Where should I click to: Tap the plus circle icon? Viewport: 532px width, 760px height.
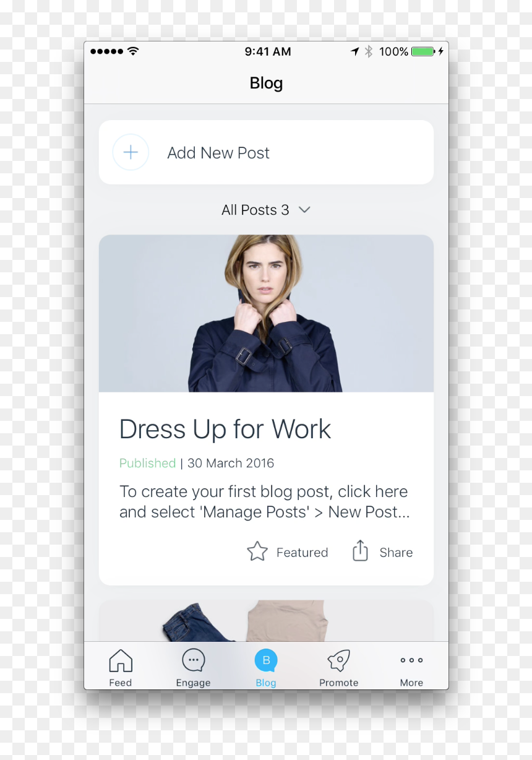coord(131,152)
